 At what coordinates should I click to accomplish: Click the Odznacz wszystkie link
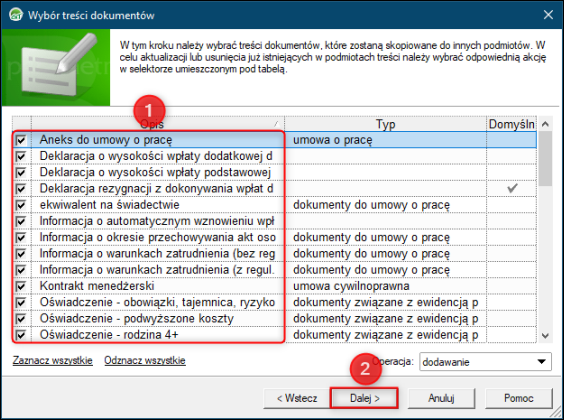[145, 360]
